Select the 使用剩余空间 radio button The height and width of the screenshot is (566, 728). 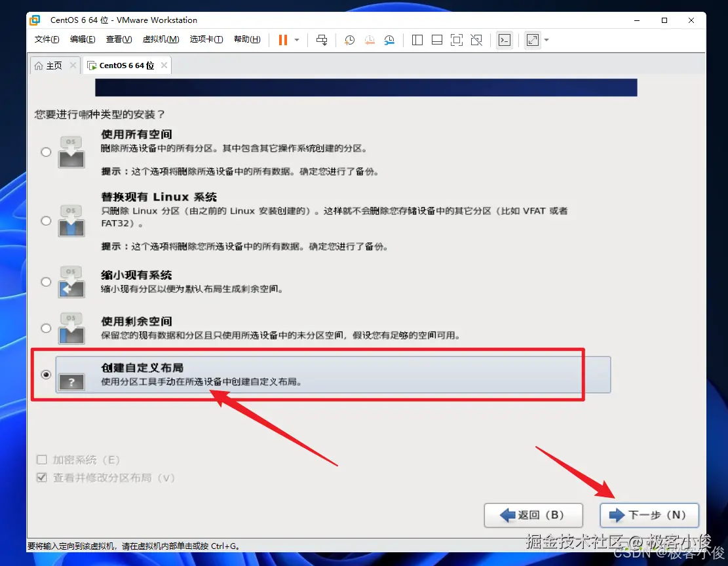tap(46, 328)
